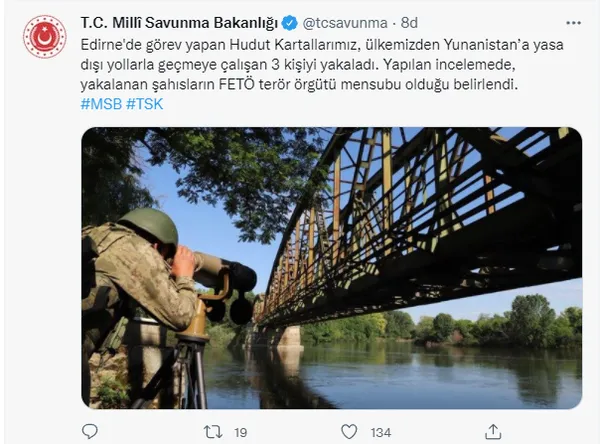The image size is (600, 444).
Task: Like the tweet with the heart icon
Action: [x=349, y=432]
